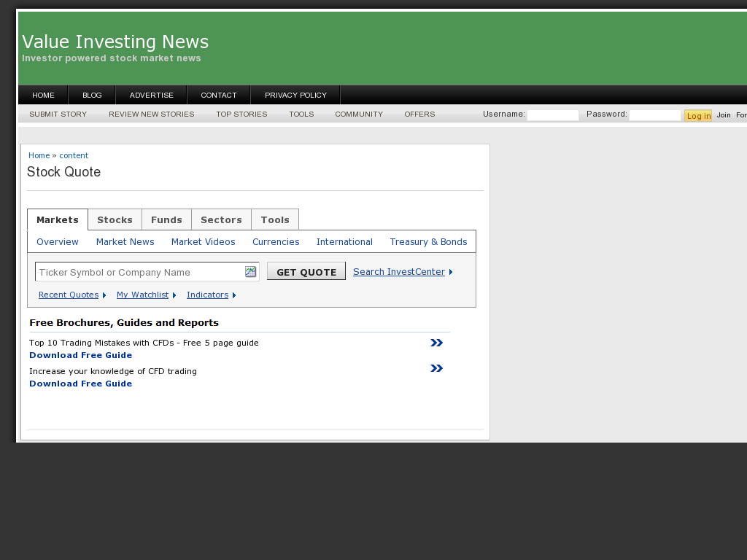This screenshot has height=560, width=747.
Task: Switch to the Stocks tab
Action: (x=115, y=219)
